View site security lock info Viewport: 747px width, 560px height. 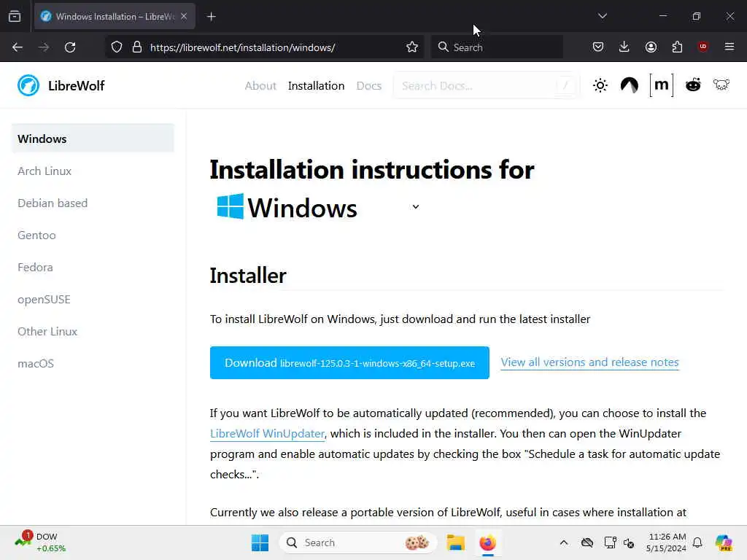pyautogui.click(x=137, y=47)
